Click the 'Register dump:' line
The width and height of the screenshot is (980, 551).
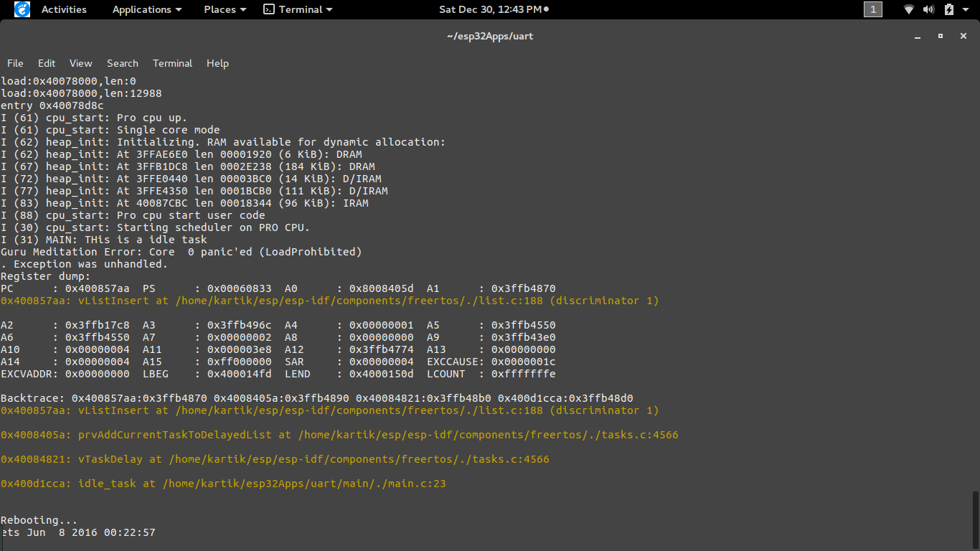tap(46, 276)
